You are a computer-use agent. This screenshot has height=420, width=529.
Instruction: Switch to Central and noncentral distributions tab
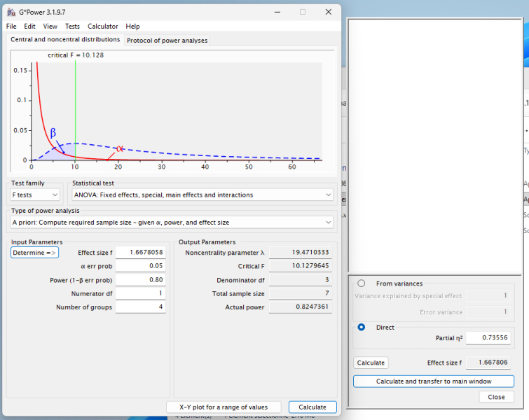pos(65,39)
